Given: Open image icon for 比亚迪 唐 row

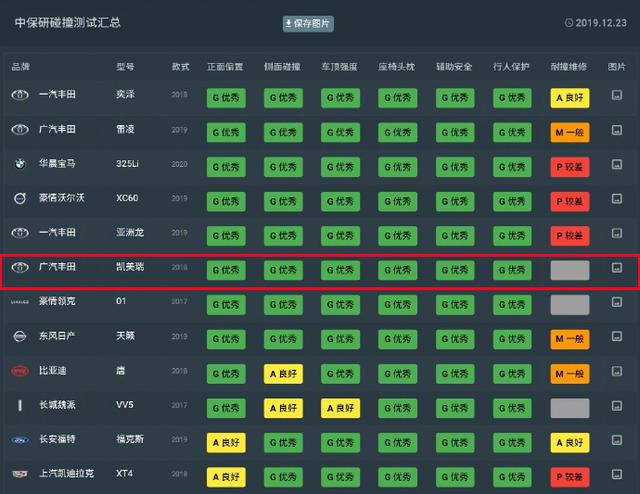Looking at the screenshot, I should point(617,371).
